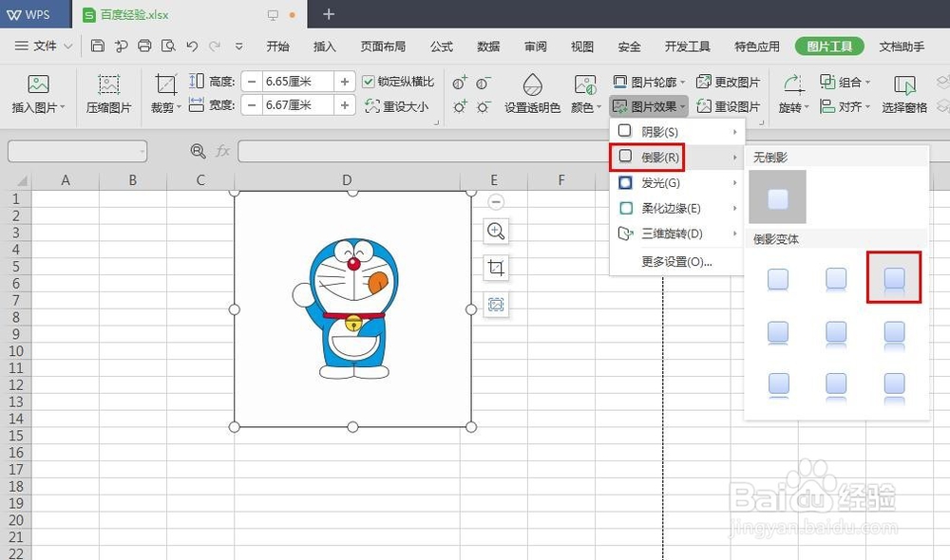Switch to the Formulas tab
Viewport: 950px width, 560px height.
441,46
